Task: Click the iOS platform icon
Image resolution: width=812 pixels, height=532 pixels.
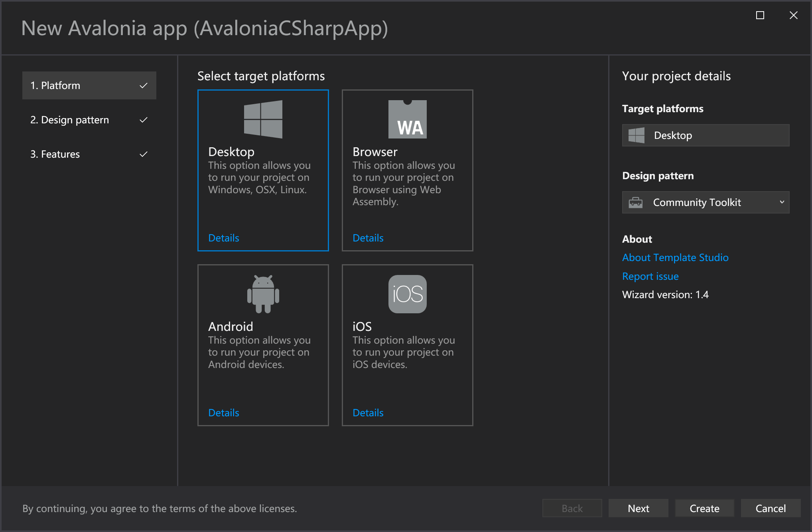Action: [408, 294]
